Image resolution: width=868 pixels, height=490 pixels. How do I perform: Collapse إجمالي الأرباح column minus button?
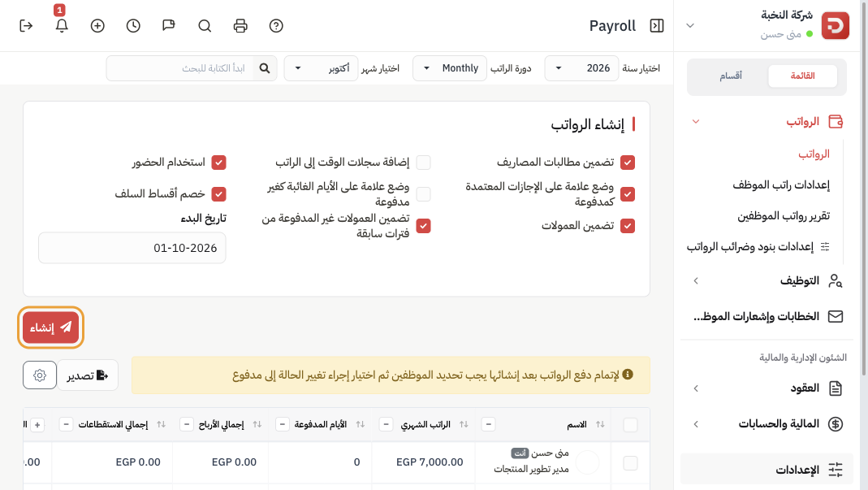coord(187,425)
